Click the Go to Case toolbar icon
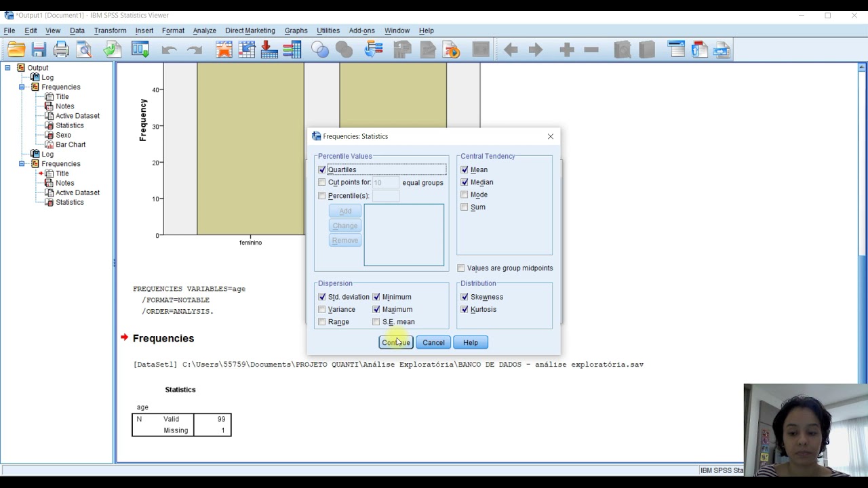This screenshot has height=488, width=868. [247, 49]
